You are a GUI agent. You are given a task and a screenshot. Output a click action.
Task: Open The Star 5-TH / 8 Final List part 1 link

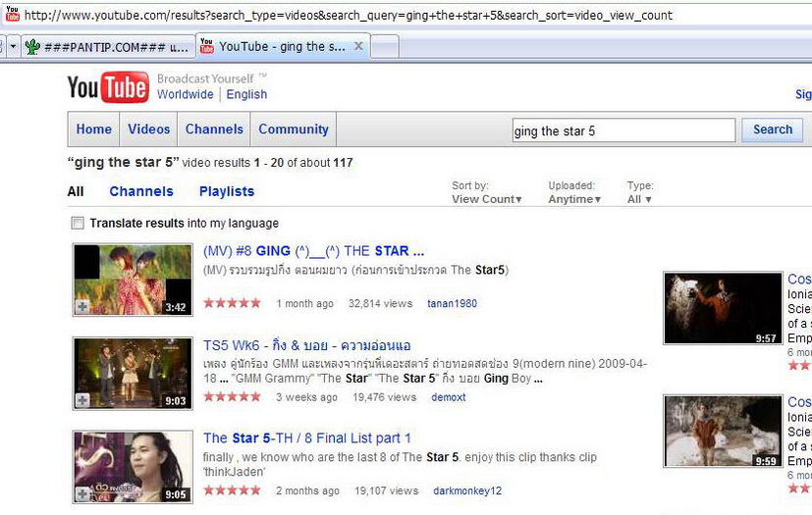point(307,438)
